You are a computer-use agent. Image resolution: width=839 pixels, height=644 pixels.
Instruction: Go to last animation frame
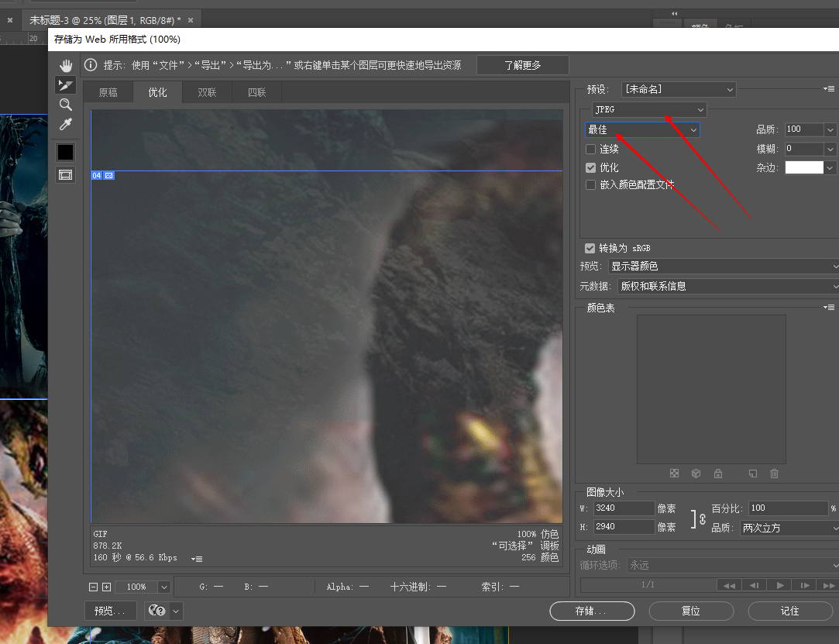pyautogui.click(x=828, y=585)
